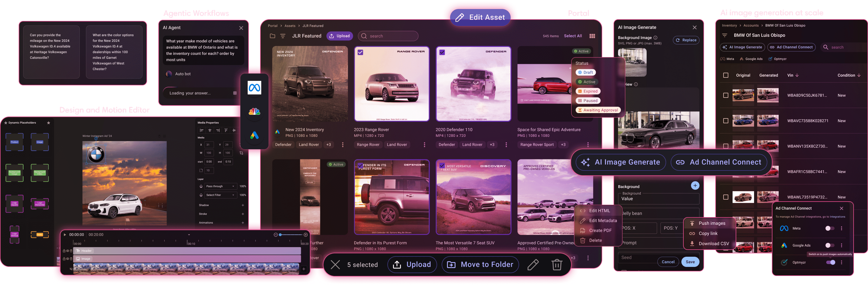
Task: Click Select All in Portal
Action: click(x=573, y=36)
